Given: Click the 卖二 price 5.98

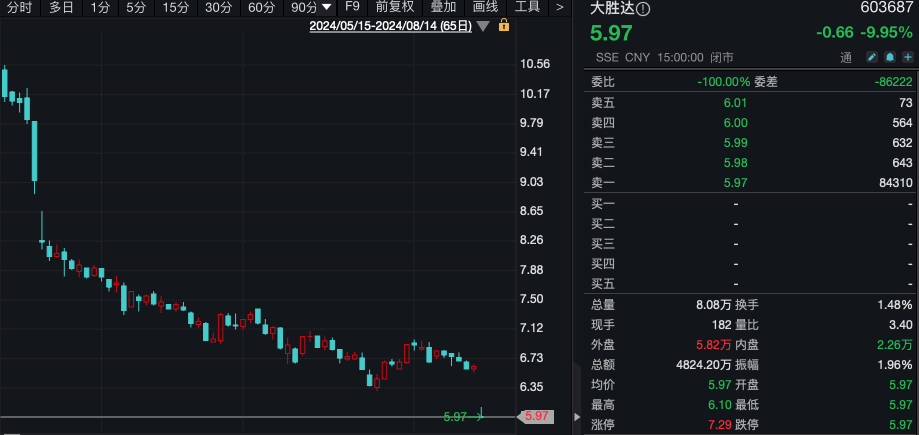Looking at the screenshot, I should 735,162.
